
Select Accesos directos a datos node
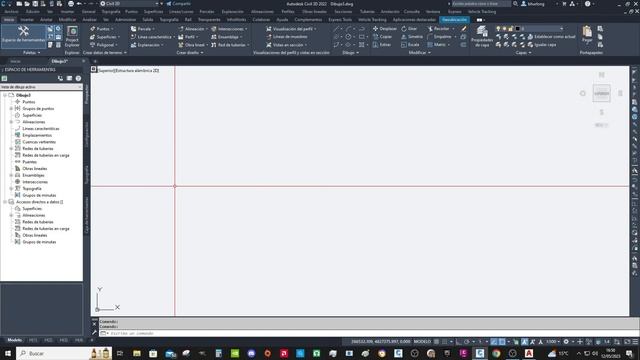coord(39,202)
